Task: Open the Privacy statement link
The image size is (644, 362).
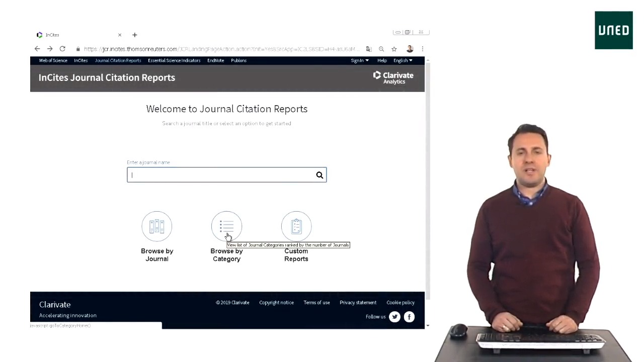Action: tap(358, 303)
